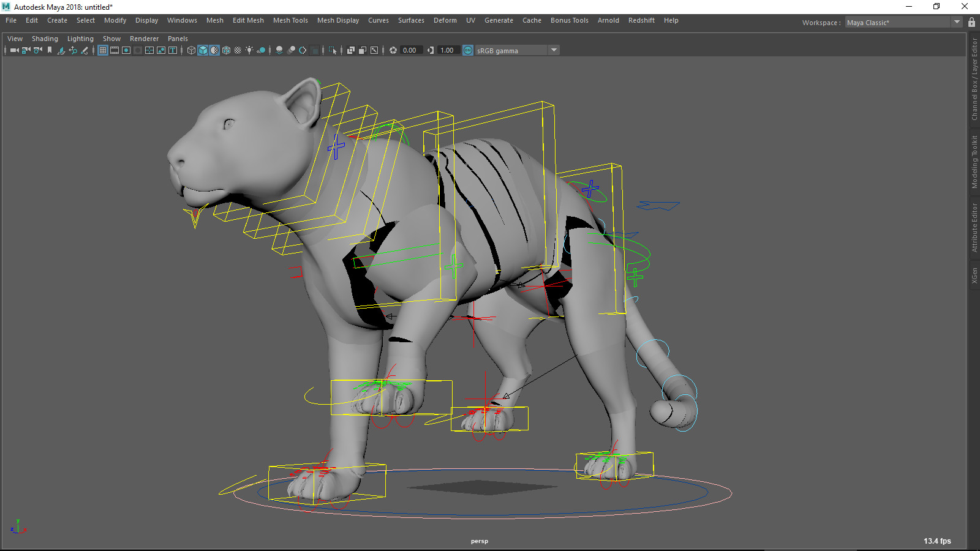Viewport: 980px width, 551px height.
Task: Expand the Workspace selection dropdown
Action: 957,22
